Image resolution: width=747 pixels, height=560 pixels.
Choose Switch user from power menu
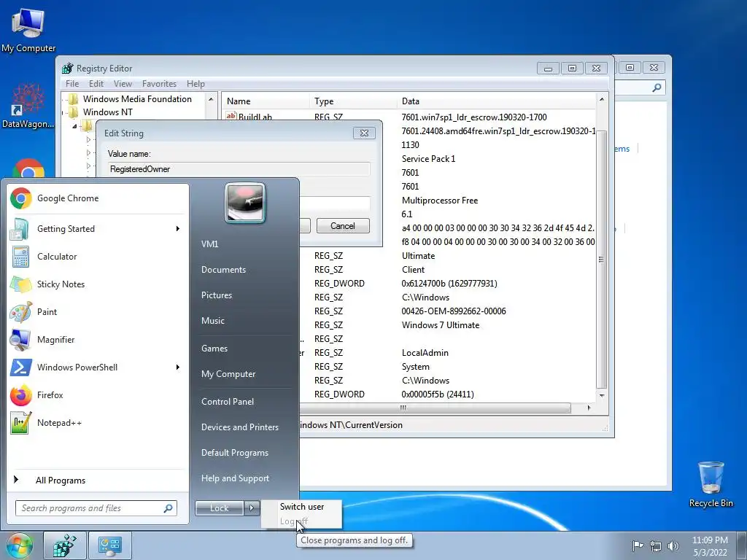tap(301, 507)
